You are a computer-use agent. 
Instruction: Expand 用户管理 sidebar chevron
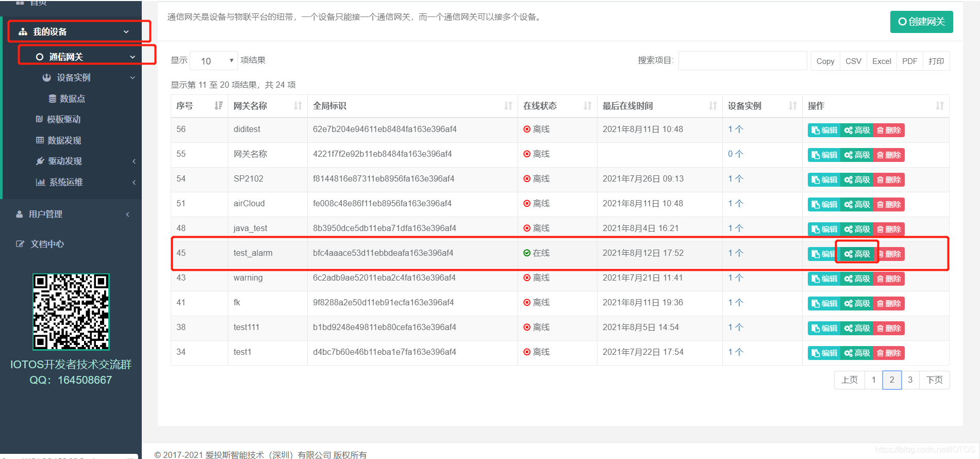coord(128,214)
